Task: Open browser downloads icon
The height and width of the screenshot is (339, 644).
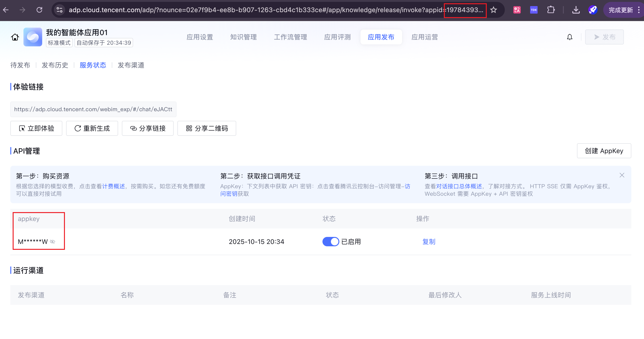Action: point(576,10)
